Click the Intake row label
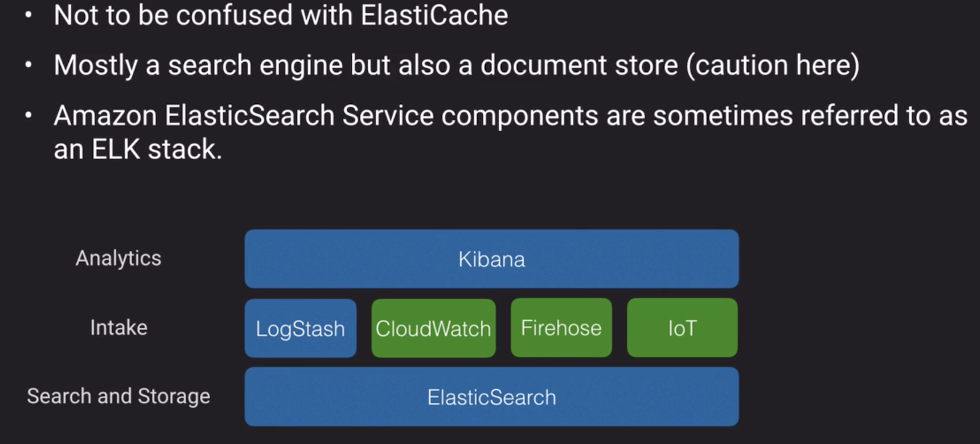 [x=119, y=327]
